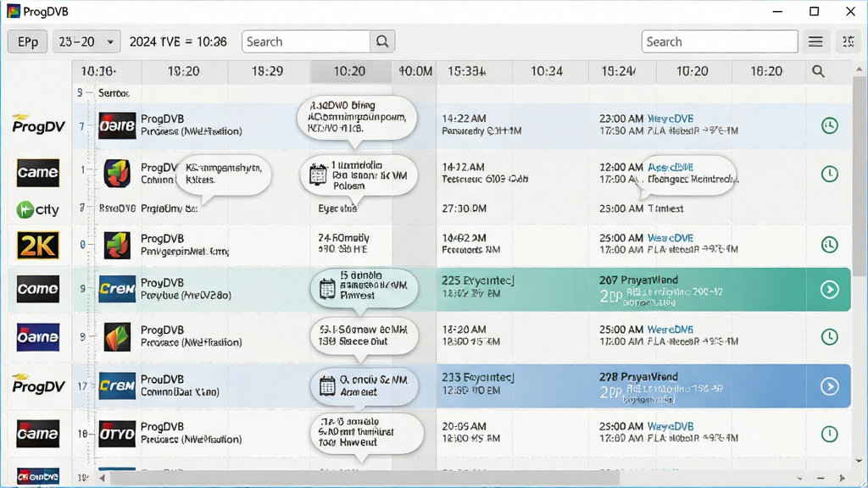Select the 2K channel logo

tap(37, 245)
